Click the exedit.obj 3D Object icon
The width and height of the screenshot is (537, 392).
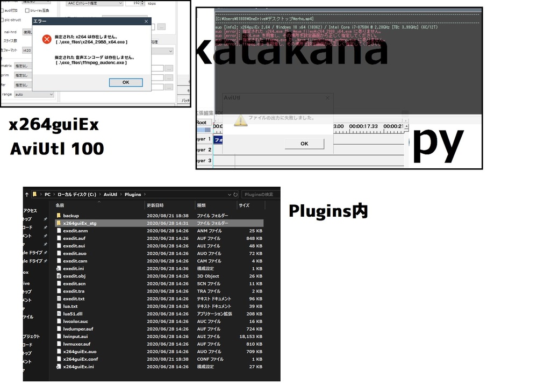click(59, 276)
